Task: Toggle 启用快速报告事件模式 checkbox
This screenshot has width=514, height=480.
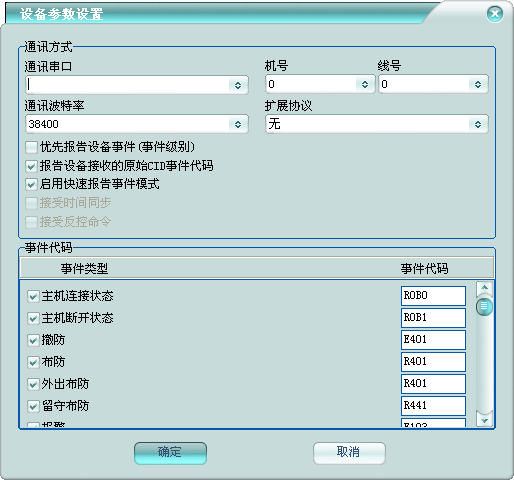Action: [31, 184]
